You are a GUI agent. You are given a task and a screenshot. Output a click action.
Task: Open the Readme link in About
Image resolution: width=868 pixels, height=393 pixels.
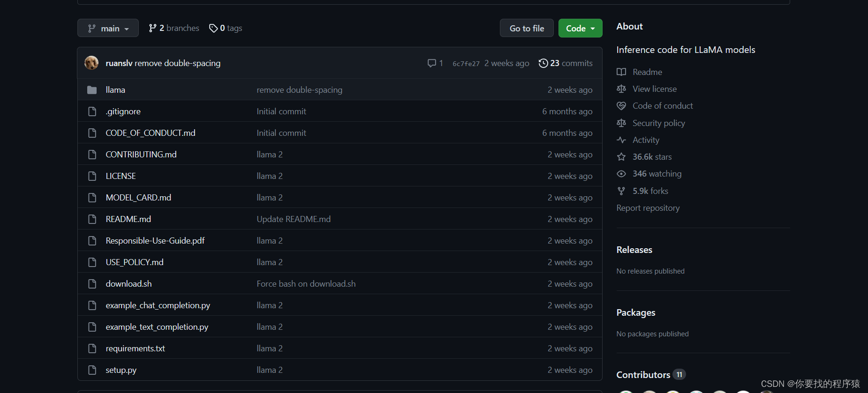click(x=647, y=72)
